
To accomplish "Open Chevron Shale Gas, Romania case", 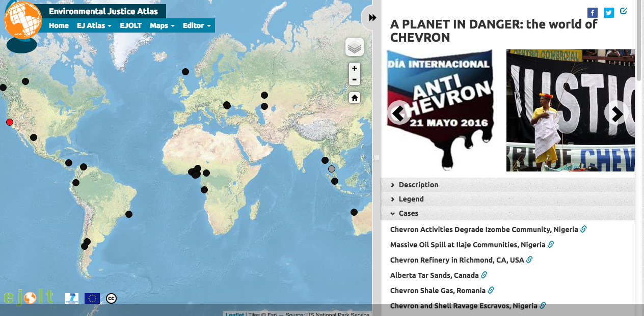I will tap(438, 291).
